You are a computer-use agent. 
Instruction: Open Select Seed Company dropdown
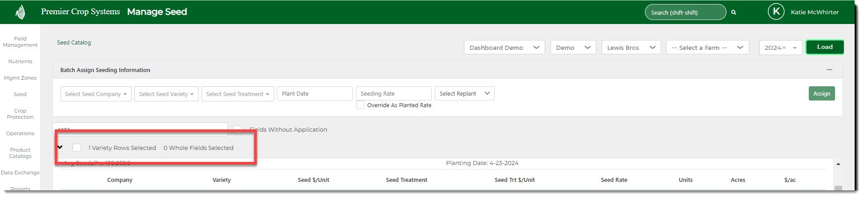pos(96,94)
